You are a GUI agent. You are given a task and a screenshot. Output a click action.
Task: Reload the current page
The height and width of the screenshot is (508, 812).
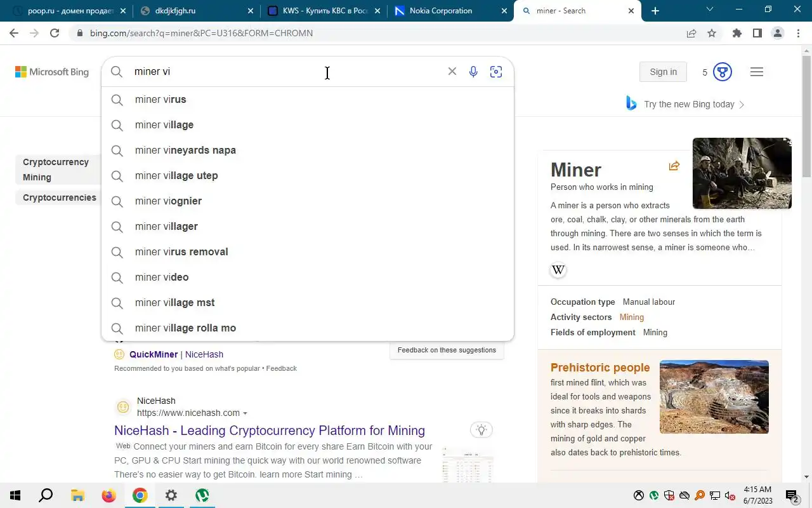55,33
